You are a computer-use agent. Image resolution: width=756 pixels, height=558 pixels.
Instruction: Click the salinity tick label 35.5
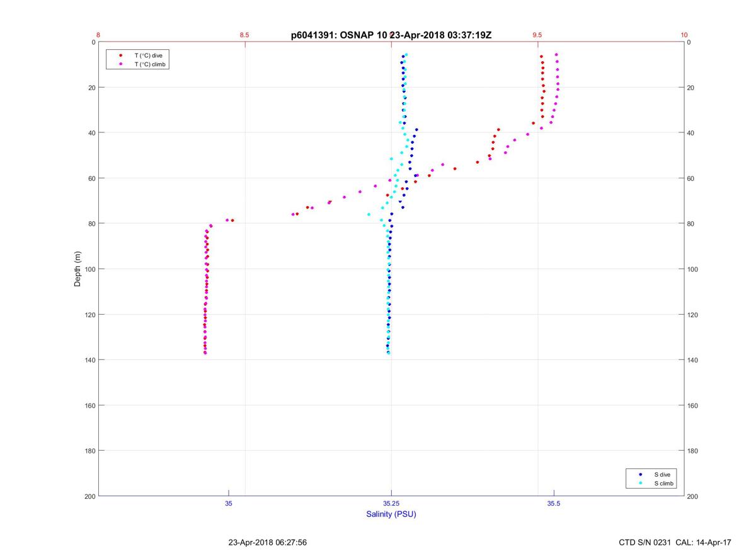click(554, 503)
